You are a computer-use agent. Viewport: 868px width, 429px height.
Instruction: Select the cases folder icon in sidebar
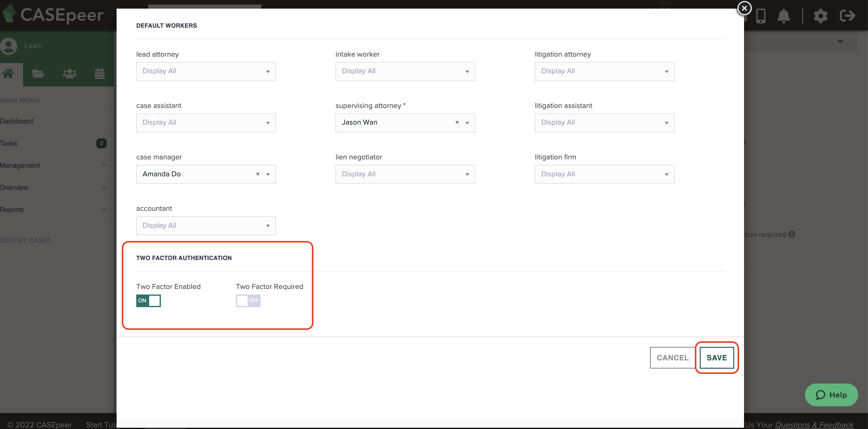(38, 74)
